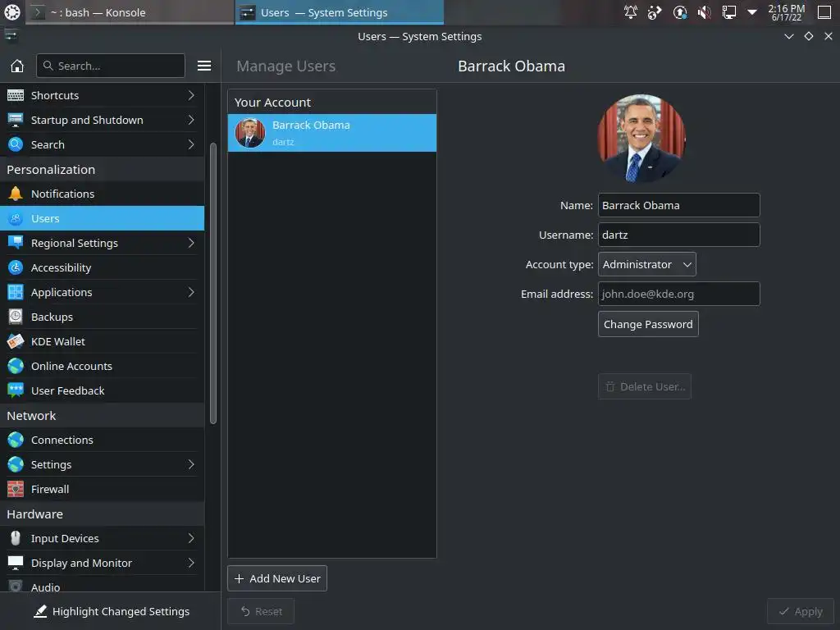Image resolution: width=840 pixels, height=630 pixels.
Task: Open Accessibility icon
Action: (16, 268)
